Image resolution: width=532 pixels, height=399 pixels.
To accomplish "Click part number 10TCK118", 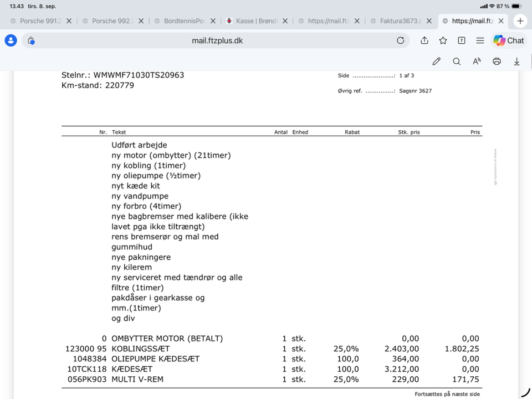I will pos(87,369).
